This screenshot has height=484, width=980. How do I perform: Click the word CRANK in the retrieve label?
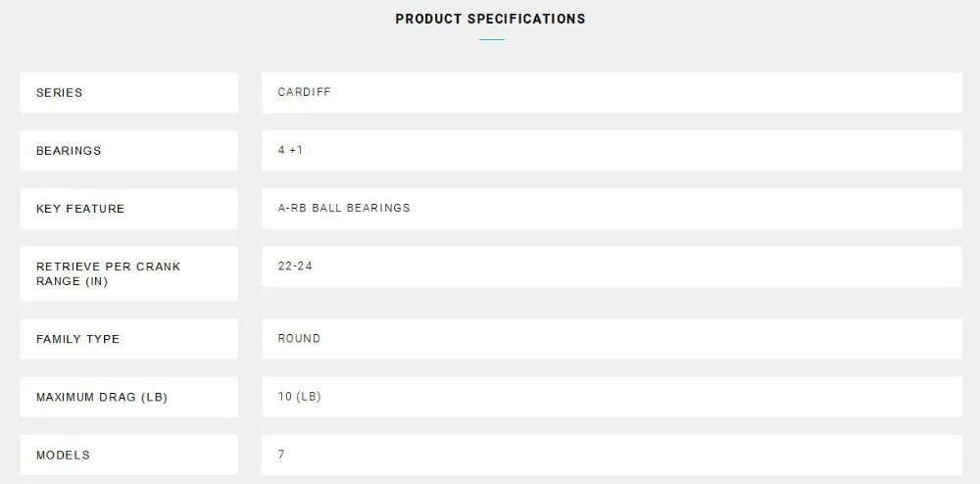[x=158, y=266]
